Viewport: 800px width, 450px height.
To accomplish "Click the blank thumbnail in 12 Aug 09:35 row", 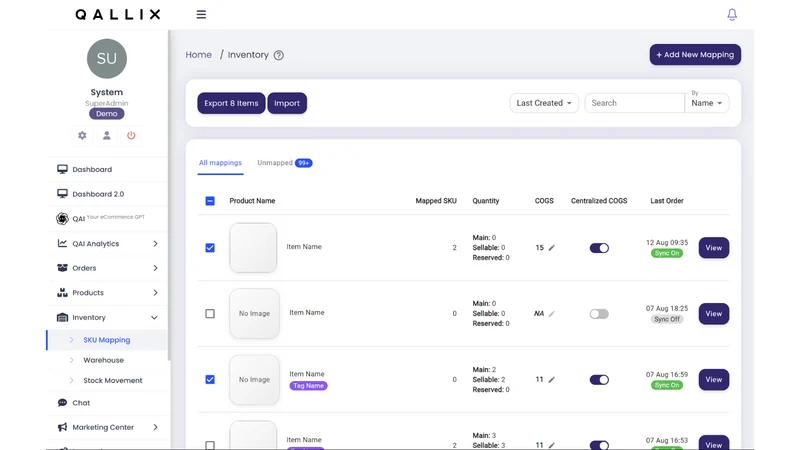I will tap(253, 247).
